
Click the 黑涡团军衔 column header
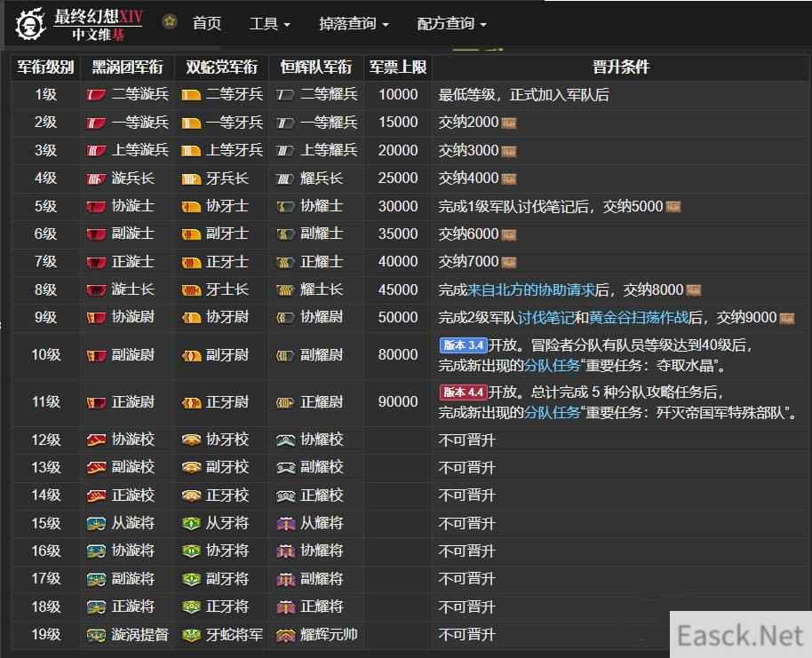pos(127,67)
